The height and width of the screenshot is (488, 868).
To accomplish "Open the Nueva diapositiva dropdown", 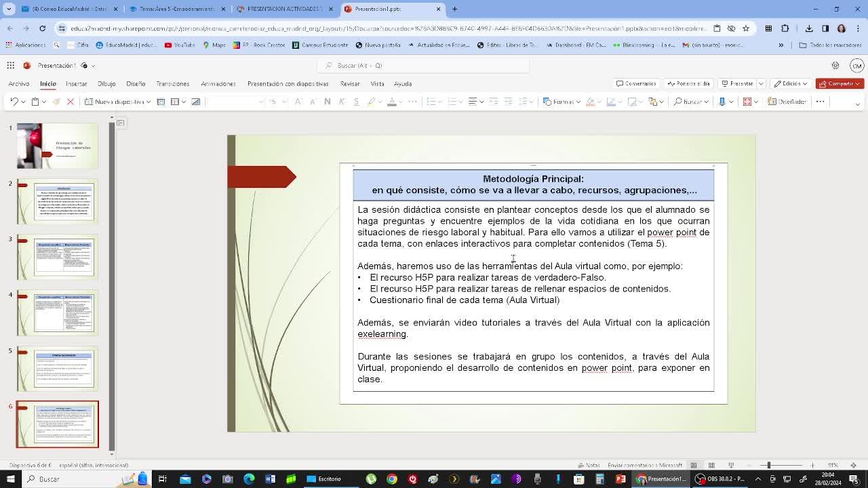I will (149, 102).
